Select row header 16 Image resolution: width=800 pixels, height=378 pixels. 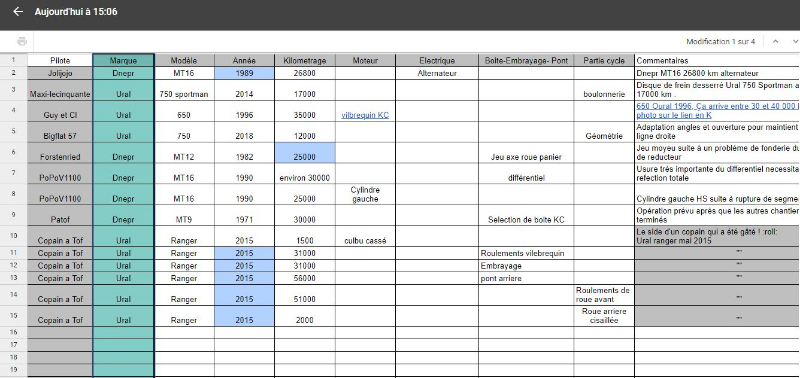coord(14,333)
